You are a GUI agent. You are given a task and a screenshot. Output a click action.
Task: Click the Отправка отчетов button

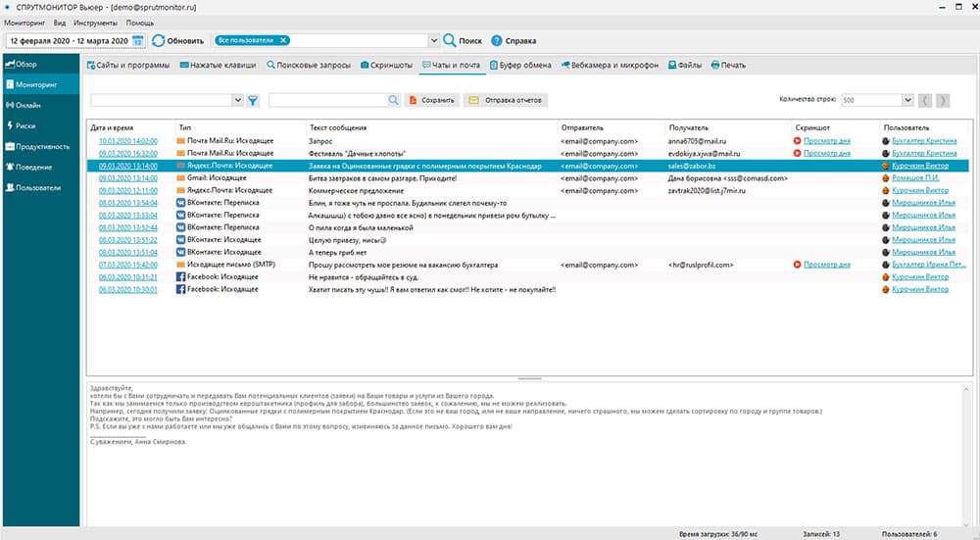505,100
